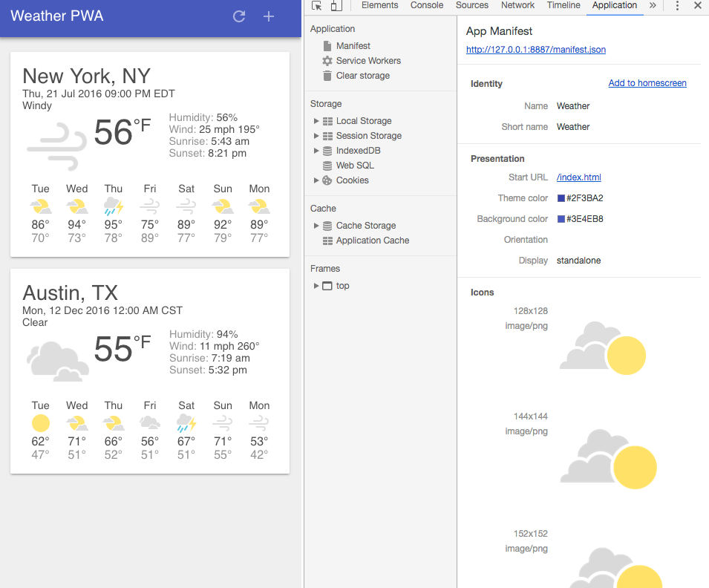
Task: Show more DevTools tabs via double chevron
Action: [653, 5]
